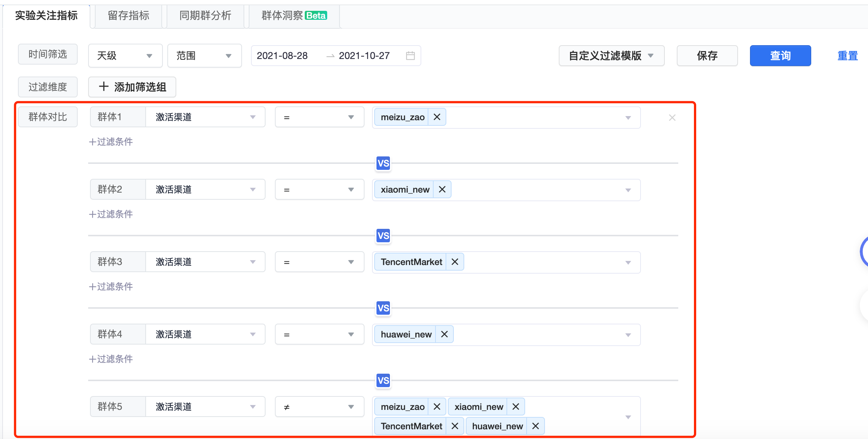
Task: Click the 添加筛选组 button
Action: (132, 87)
